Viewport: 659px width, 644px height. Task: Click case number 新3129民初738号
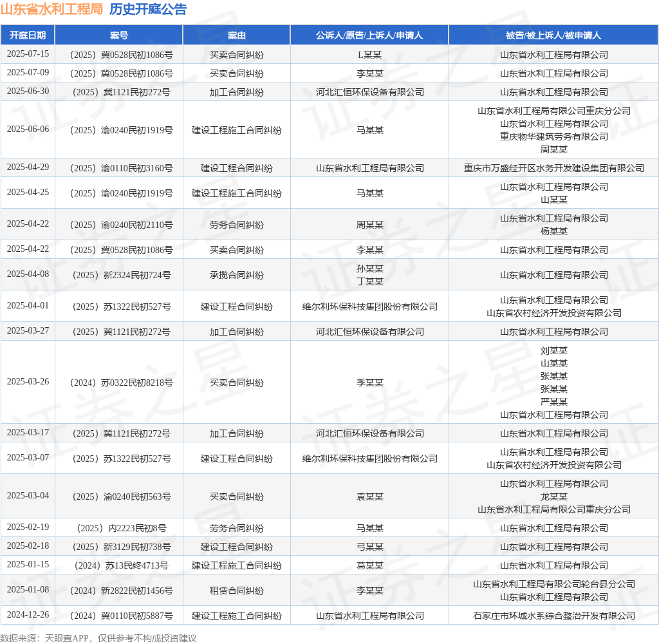(121, 547)
